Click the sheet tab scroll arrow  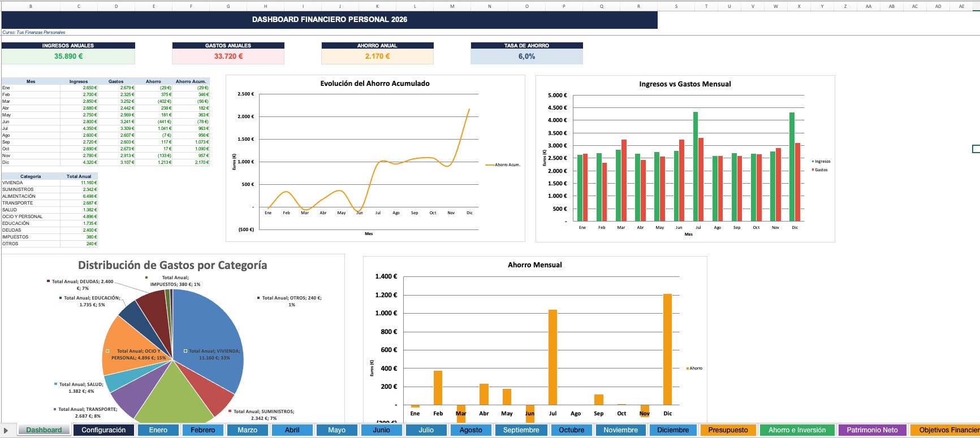[x=6, y=430]
